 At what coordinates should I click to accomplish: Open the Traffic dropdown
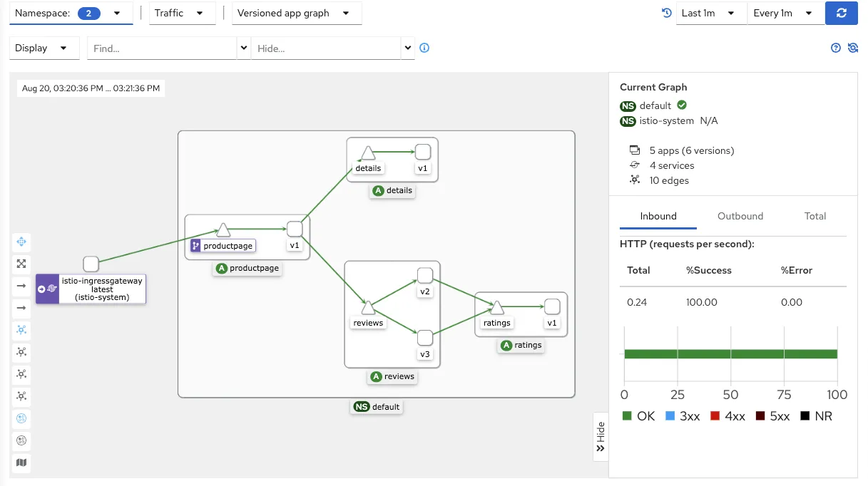click(182, 13)
